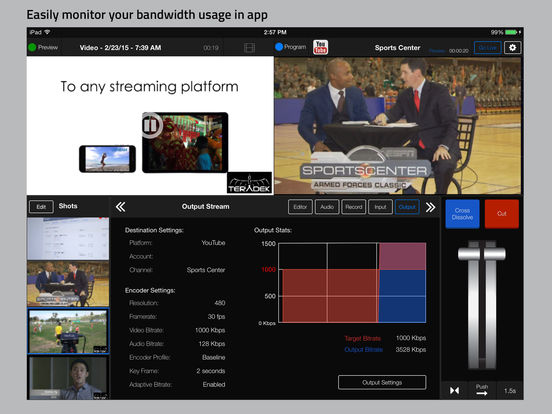Click the green Preview indicator
The height and width of the screenshot is (414, 552).
coord(32,47)
